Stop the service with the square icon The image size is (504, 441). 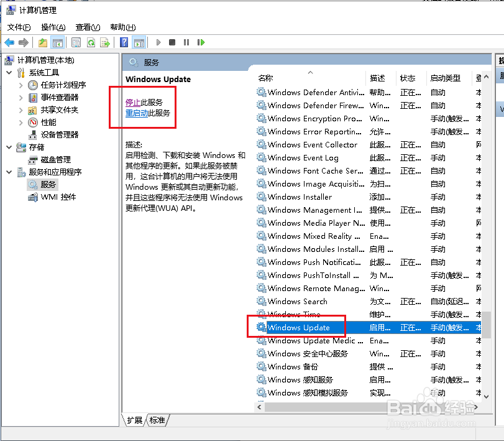(x=172, y=42)
